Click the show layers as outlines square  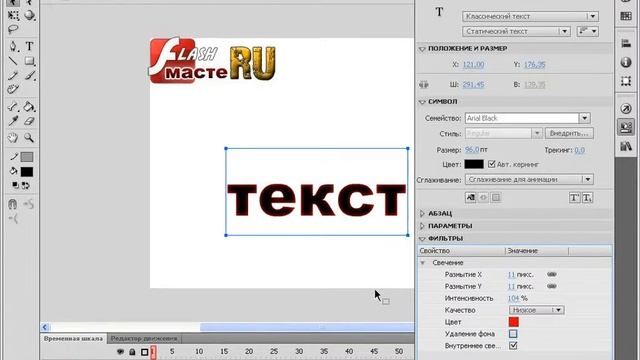(x=144, y=352)
